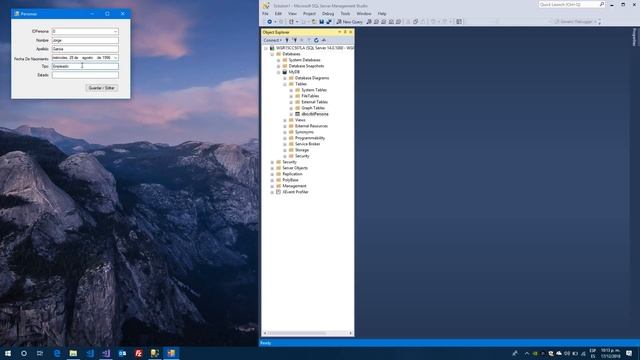Click the Filter icon in Object Explorer toolbar
The width and height of the screenshot is (640, 360).
click(309, 40)
